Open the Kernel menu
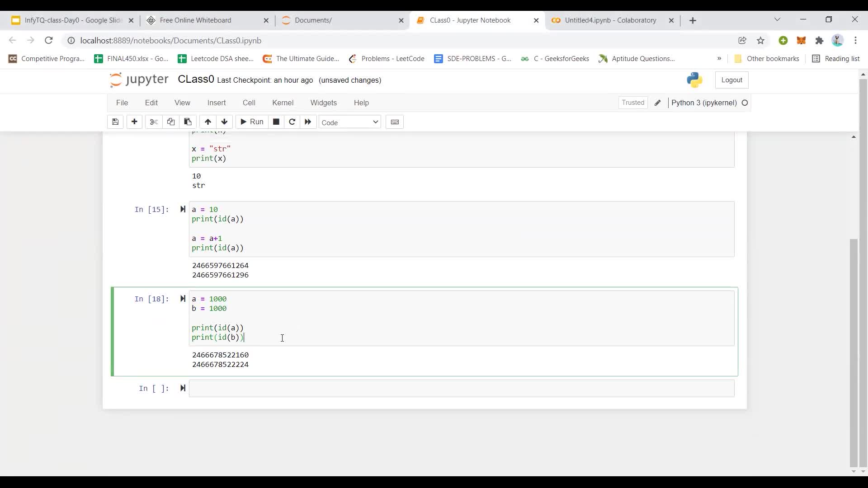868x488 pixels. 283,103
